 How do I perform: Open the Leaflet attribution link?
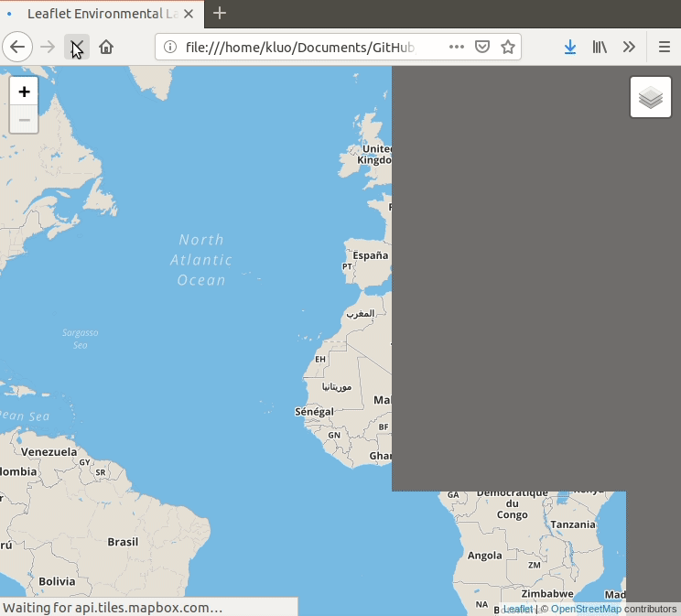click(x=518, y=609)
